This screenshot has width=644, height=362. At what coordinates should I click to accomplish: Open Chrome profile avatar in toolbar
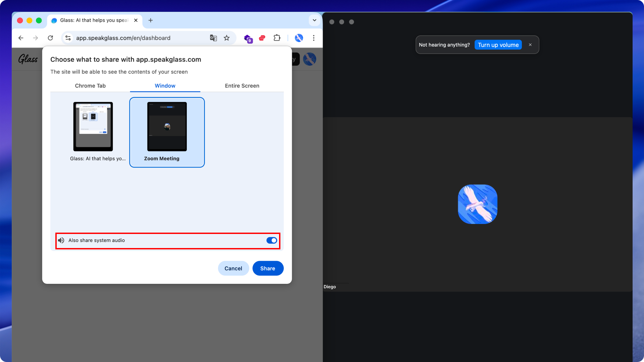coord(299,38)
